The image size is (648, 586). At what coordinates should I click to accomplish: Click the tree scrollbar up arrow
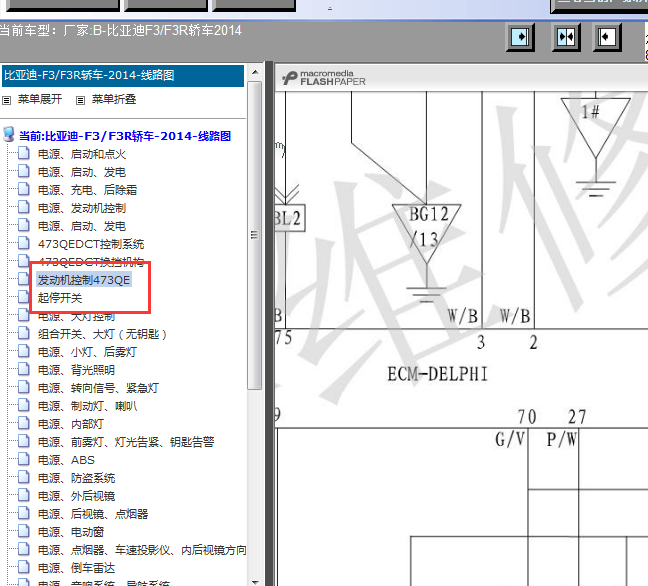(x=255, y=72)
